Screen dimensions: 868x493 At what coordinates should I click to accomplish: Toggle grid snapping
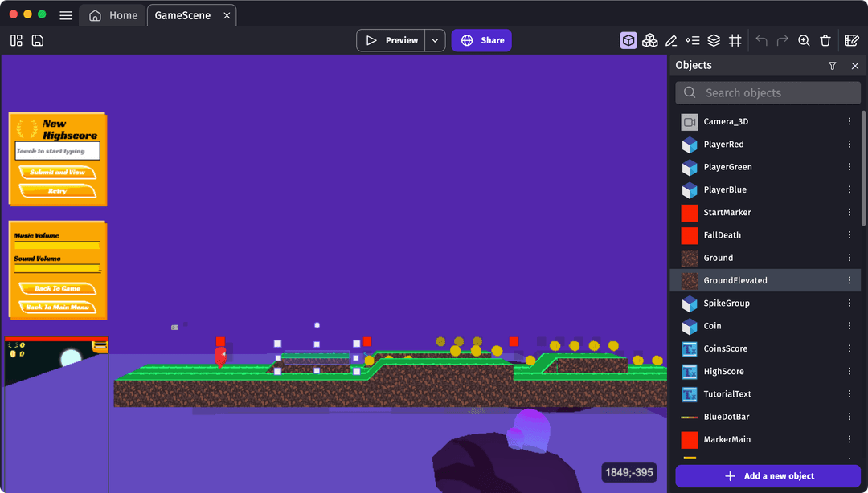(735, 39)
